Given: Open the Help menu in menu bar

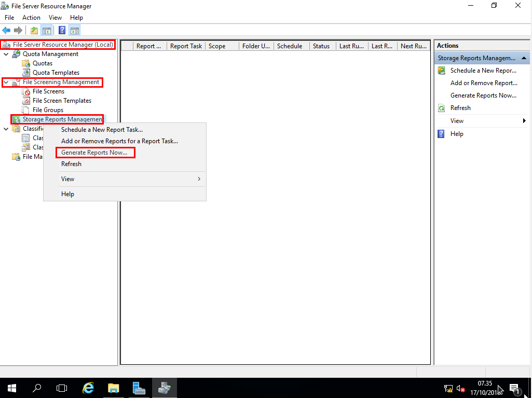Looking at the screenshot, I should tap(76, 18).
